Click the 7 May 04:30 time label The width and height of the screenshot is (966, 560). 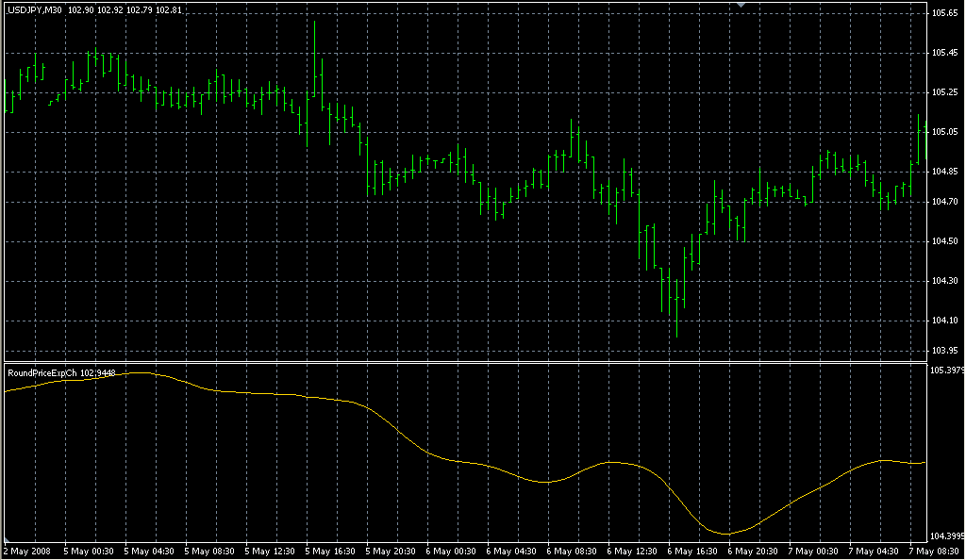click(x=873, y=552)
